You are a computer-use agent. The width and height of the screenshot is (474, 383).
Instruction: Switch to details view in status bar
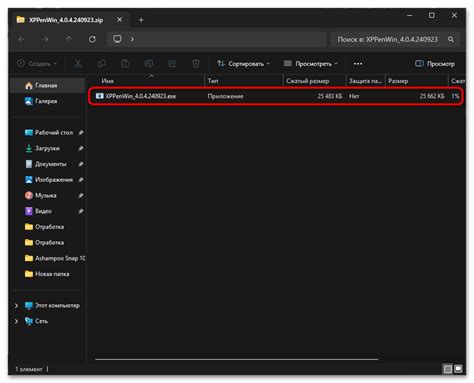pos(448,369)
